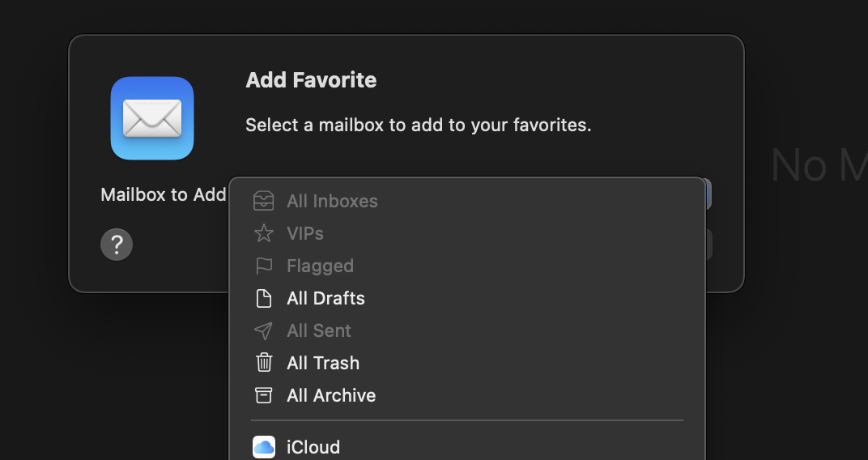Choose All Drafts from the mailbox list

click(325, 298)
